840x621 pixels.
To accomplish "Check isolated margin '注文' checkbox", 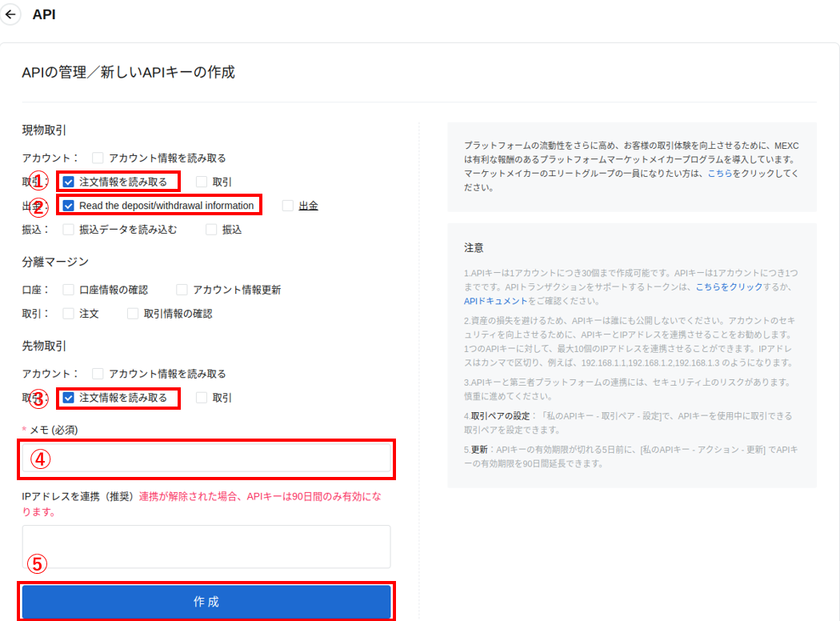I will (68, 314).
